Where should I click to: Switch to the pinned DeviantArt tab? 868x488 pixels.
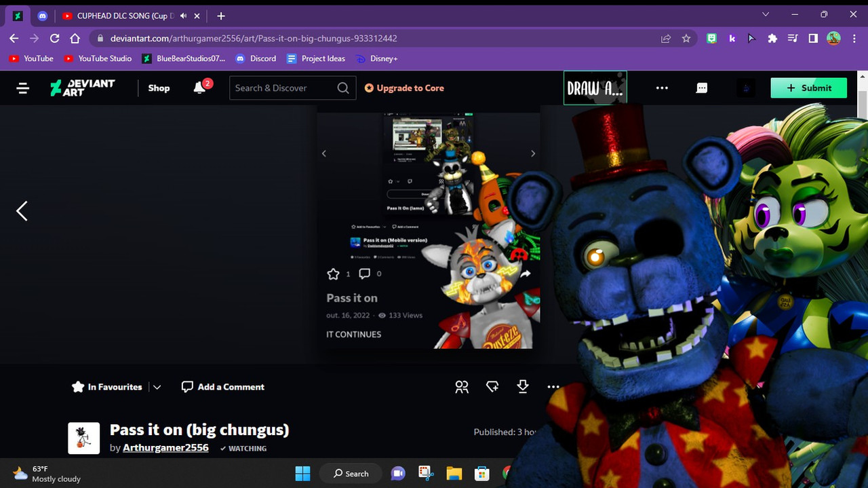(x=18, y=16)
